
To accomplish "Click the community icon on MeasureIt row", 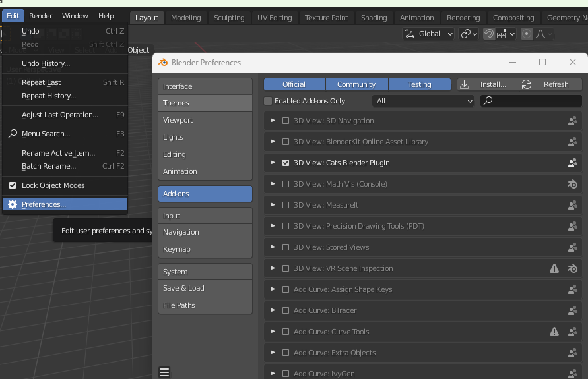I will click(572, 205).
